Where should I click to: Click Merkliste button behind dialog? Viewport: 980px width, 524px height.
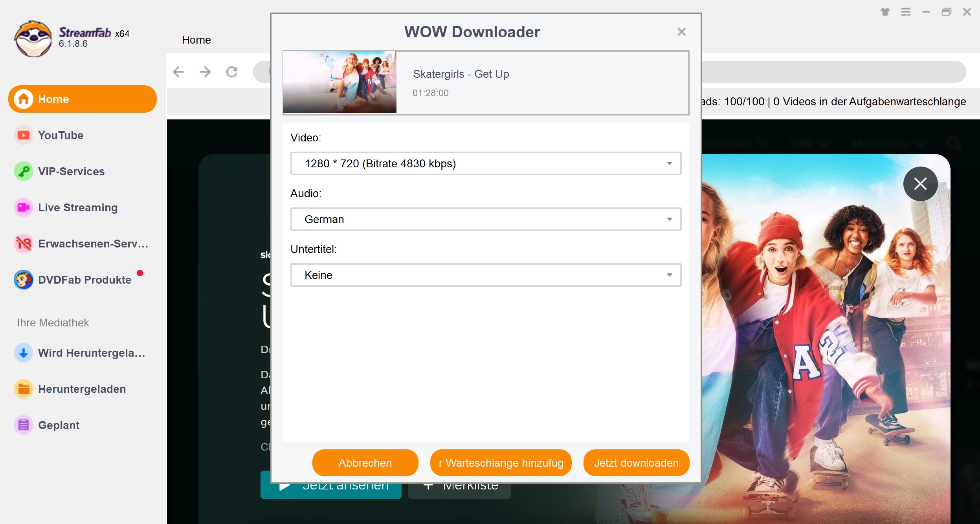coord(459,491)
